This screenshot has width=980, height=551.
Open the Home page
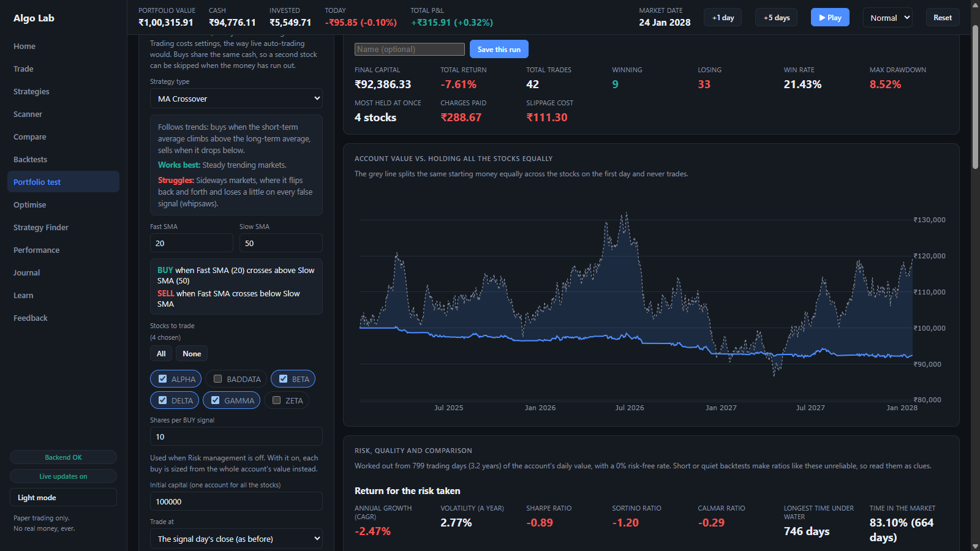[x=63, y=46]
